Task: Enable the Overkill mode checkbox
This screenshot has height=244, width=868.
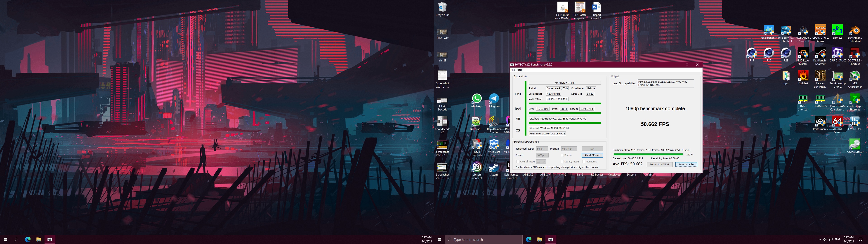Action: click(518, 162)
